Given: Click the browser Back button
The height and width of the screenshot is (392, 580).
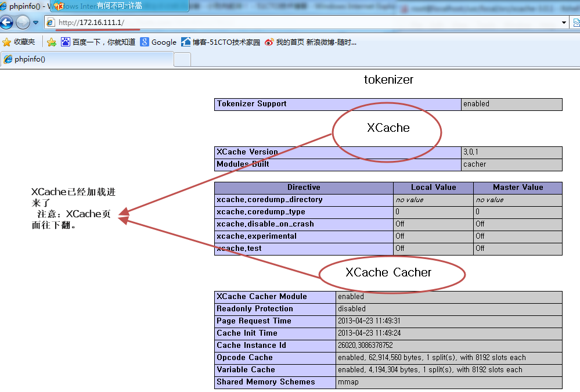Looking at the screenshot, I should pos(6,23).
